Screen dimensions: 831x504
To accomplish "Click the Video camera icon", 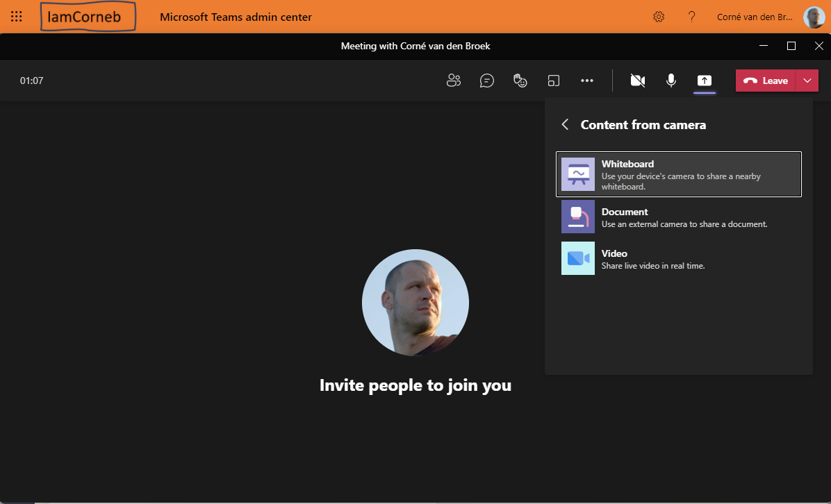I will click(x=577, y=258).
